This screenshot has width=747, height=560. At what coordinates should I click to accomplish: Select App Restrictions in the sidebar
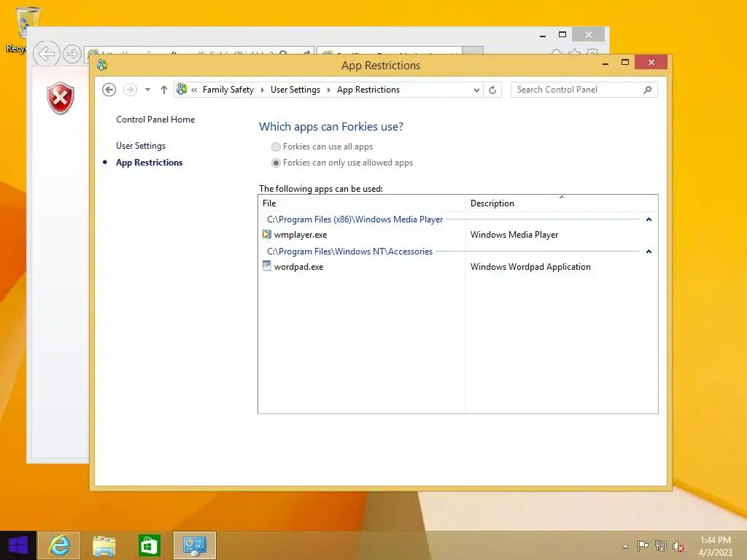pyautogui.click(x=149, y=163)
